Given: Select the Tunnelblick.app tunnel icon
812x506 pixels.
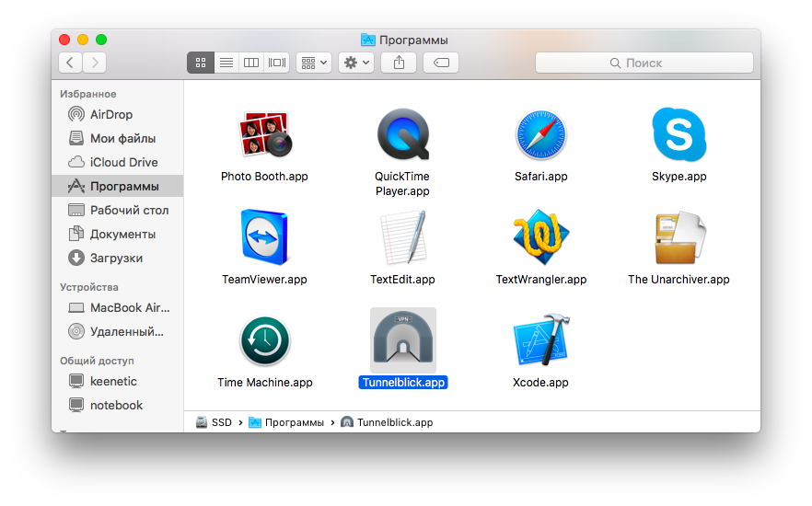Looking at the screenshot, I should coord(403,339).
